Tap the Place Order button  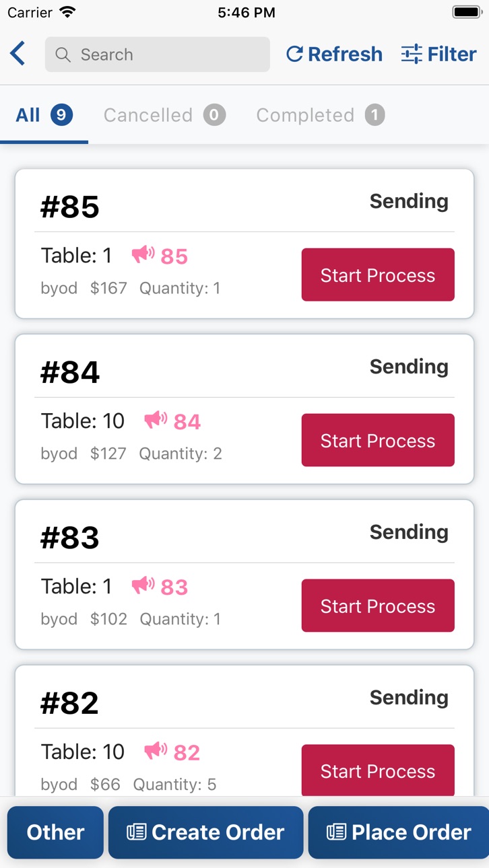399,832
